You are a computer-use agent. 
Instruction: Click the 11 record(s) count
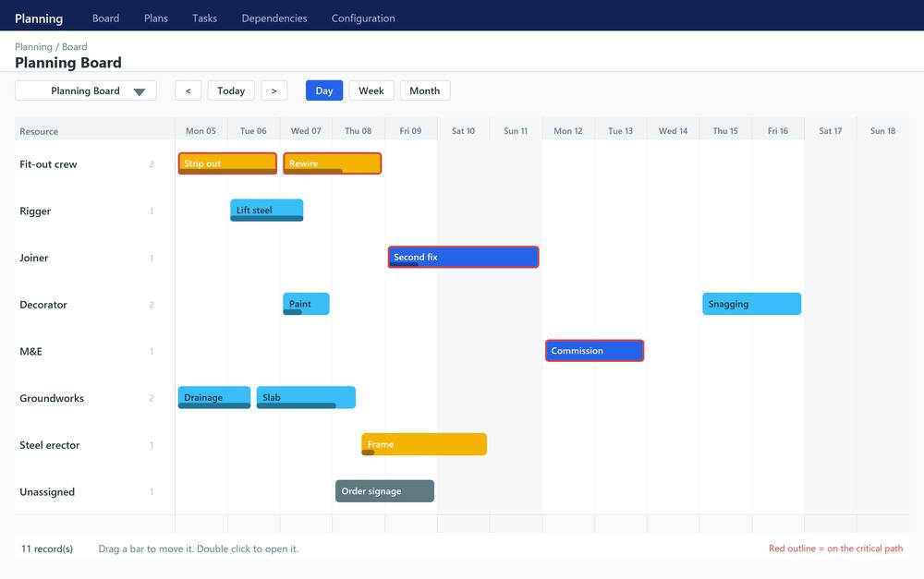[47, 549]
